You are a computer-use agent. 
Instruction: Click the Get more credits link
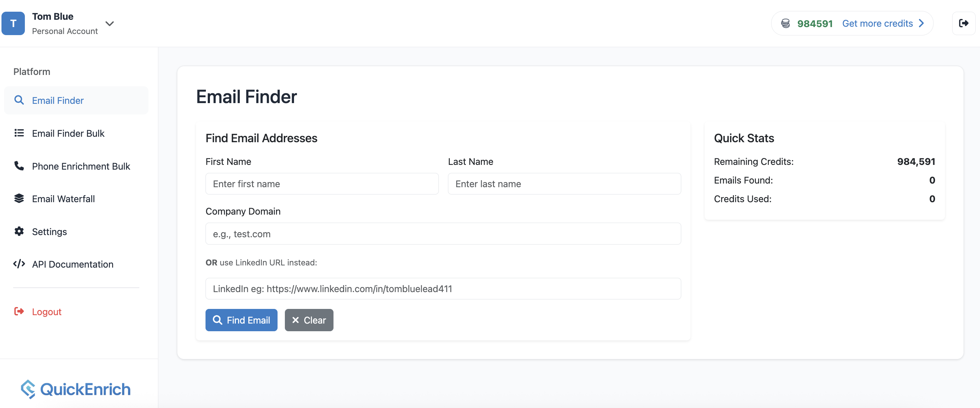pos(877,23)
